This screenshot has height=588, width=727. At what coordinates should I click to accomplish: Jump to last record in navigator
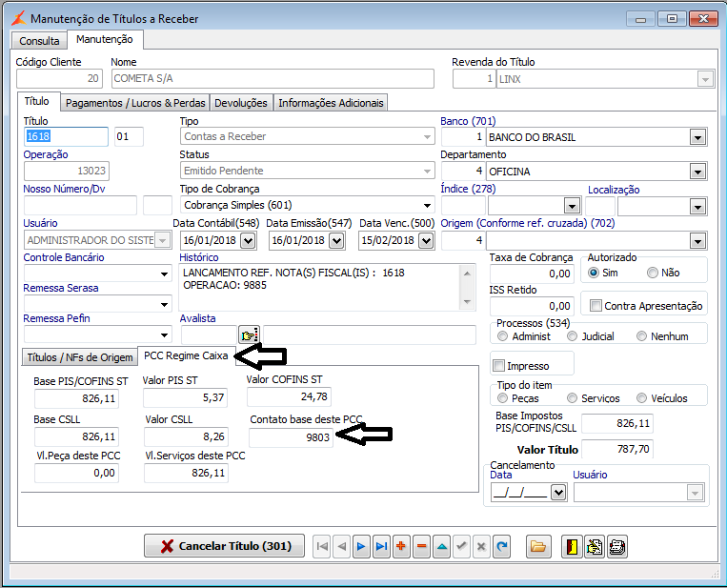381,546
